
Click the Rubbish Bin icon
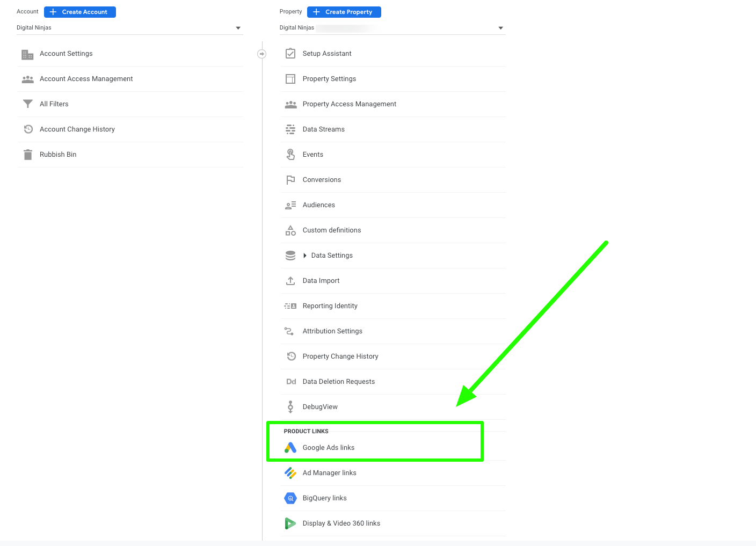coord(27,154)
